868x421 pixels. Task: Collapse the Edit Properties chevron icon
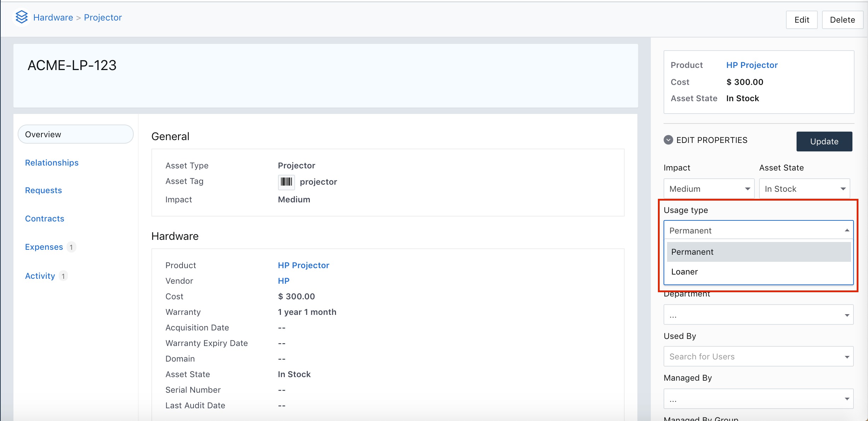point(668,140)
